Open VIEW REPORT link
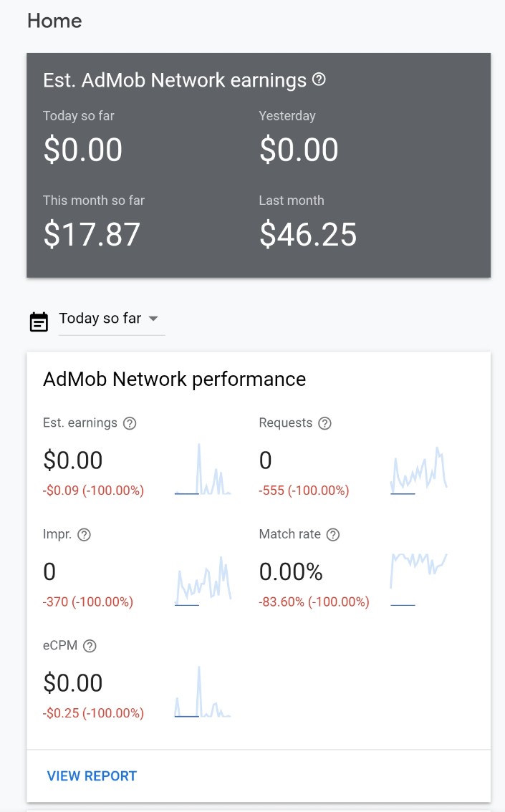Viewport: 505px width, 812px height. [92, 776]
